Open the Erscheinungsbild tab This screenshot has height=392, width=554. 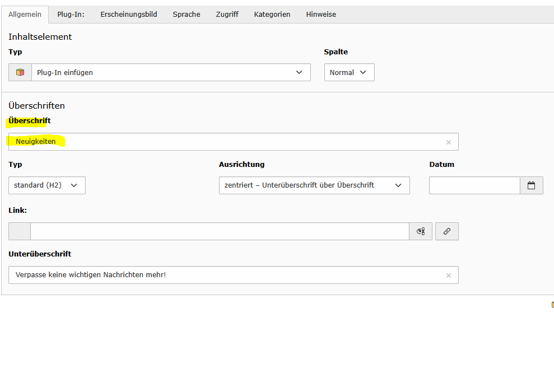[129, 15]
